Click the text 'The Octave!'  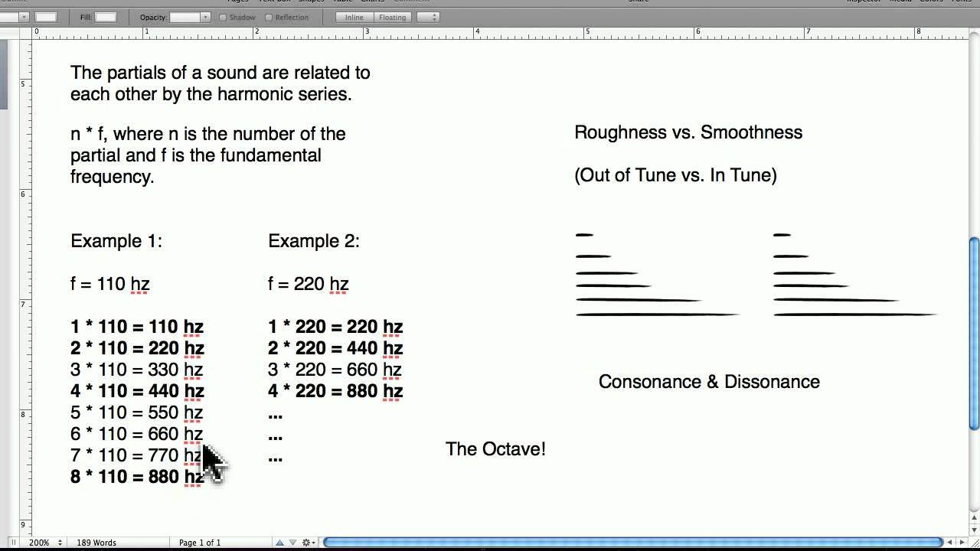click(x=495, y=449)
